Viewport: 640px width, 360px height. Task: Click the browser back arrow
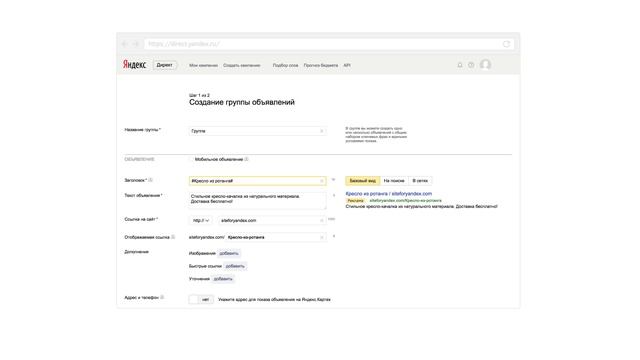[x=125, y=44]
